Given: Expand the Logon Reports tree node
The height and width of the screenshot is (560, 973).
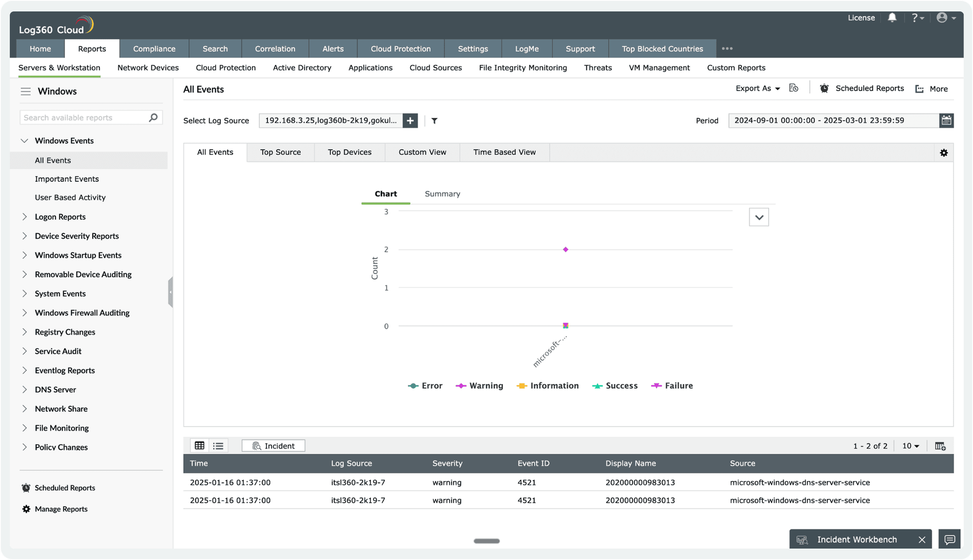Looking at the screenshot, I should [x=25, y=217].
